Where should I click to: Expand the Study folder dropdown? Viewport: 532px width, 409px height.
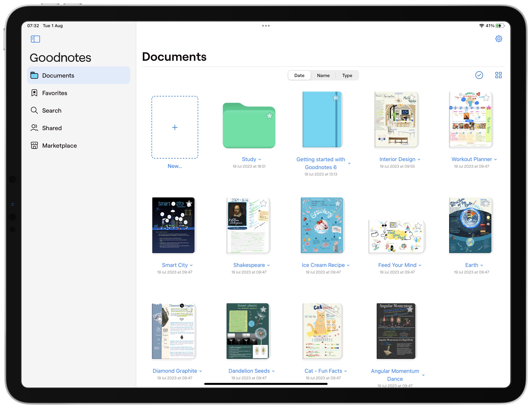(x=260, y=159)
